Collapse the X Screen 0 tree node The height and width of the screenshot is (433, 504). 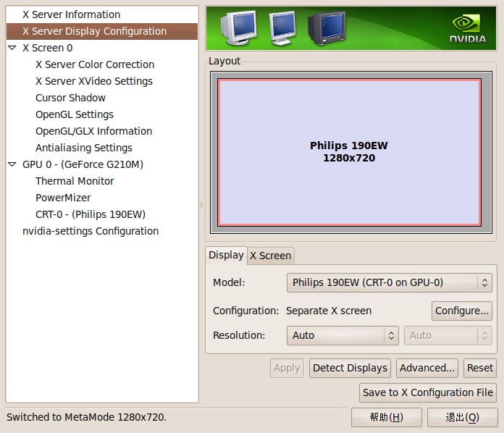[x=12, y=48]
